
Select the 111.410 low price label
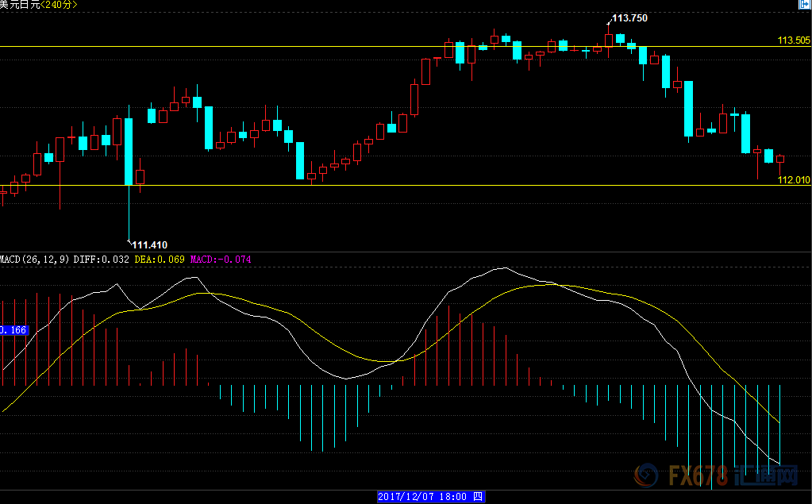pos(150,245)
